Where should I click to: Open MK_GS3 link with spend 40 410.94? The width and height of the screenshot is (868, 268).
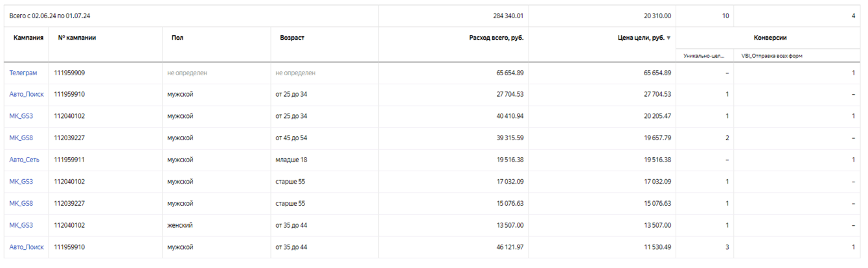pos(21,116)
